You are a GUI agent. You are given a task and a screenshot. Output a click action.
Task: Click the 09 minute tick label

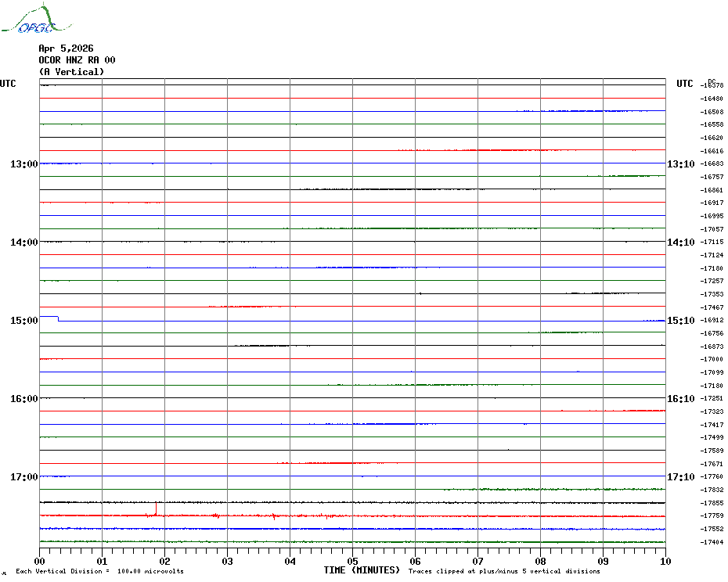pos(603,561)
